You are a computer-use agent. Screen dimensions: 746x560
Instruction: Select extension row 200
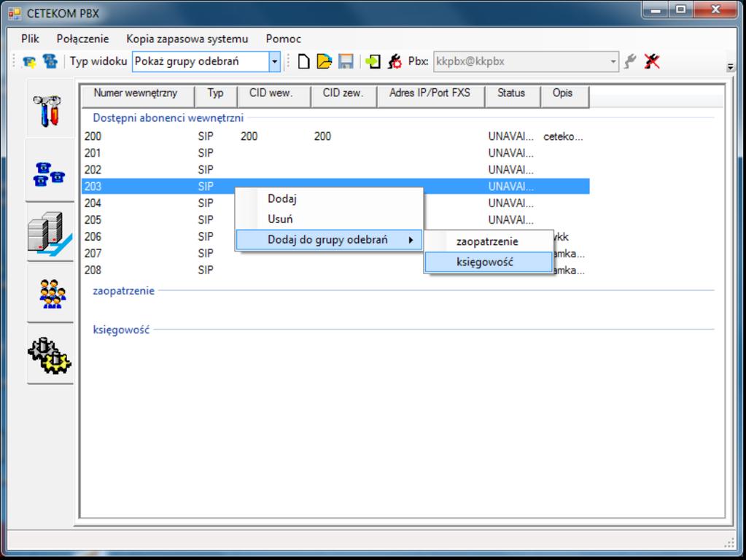point(335,136)
